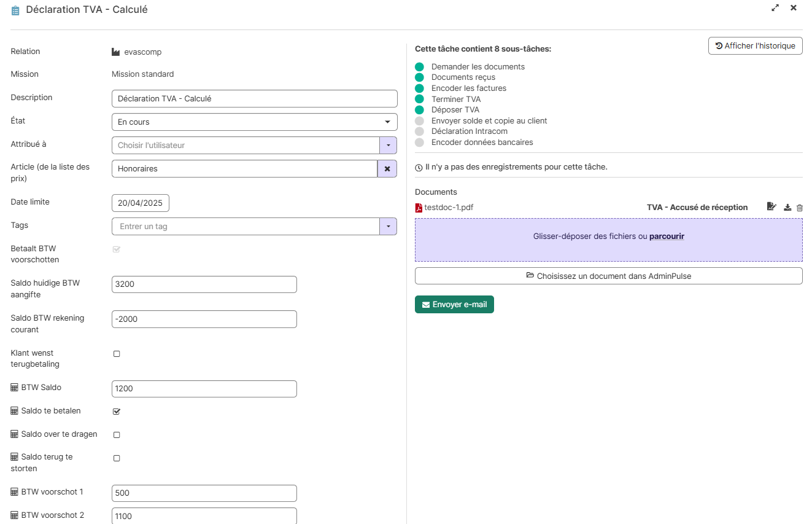Toggle 'Klant wenst terugbetaling' checkbox

click(117, 354)
